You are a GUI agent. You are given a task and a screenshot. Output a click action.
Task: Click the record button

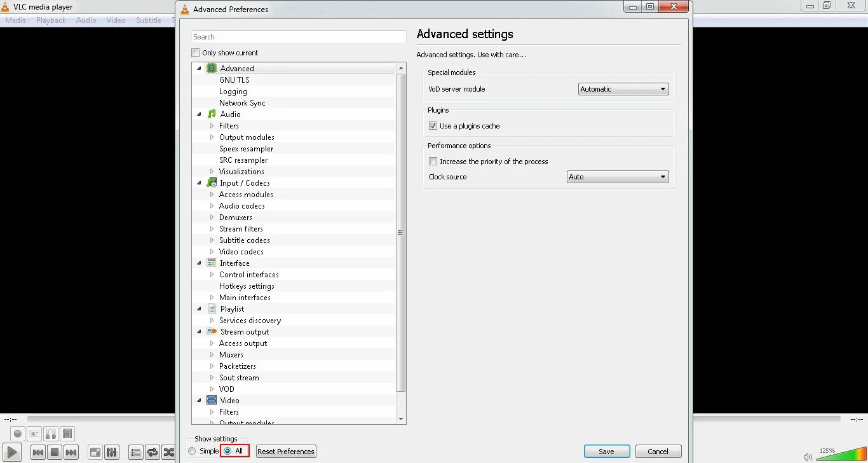(x=17, y=434)
